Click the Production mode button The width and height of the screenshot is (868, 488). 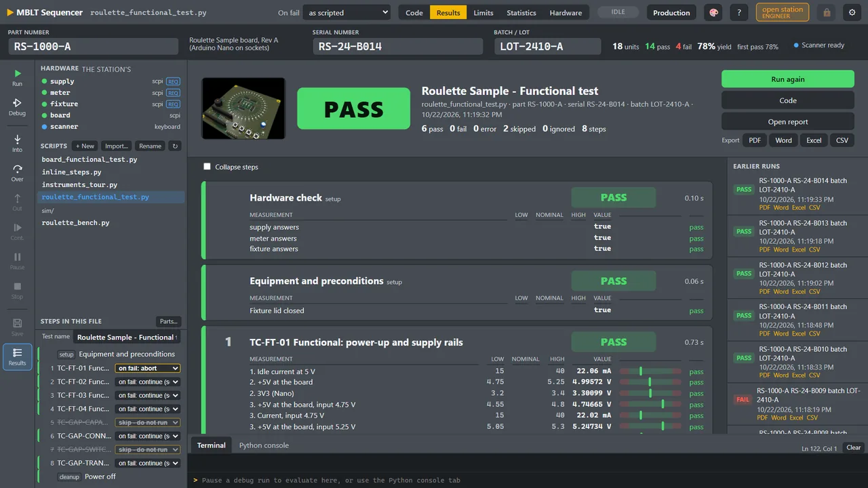click(x=671, y=12)
